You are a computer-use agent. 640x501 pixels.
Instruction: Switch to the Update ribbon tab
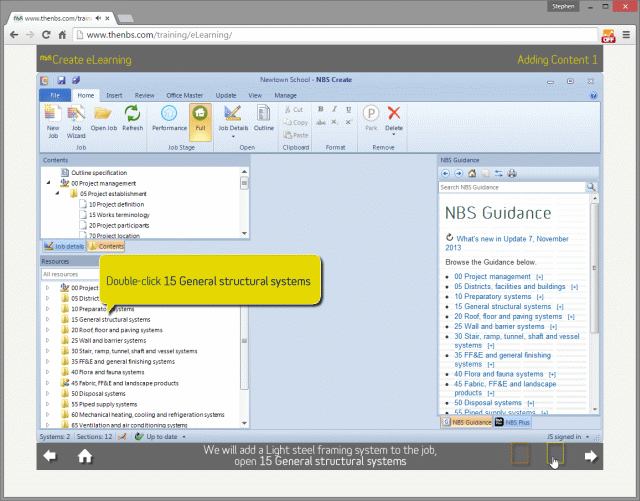[x=226, y=95]
